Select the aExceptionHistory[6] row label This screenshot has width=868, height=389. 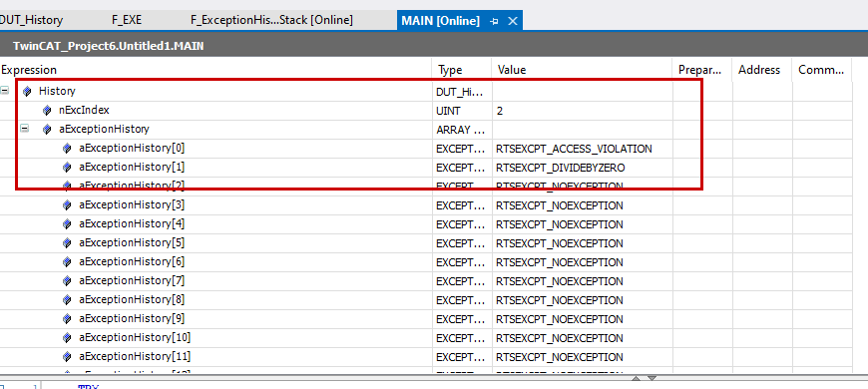coord(132,261)
